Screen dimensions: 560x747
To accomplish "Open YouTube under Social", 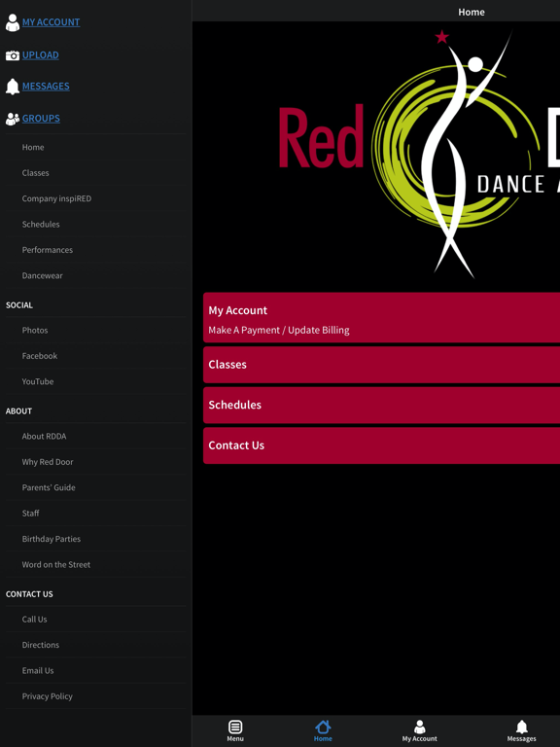I will (x=95, y=381).
